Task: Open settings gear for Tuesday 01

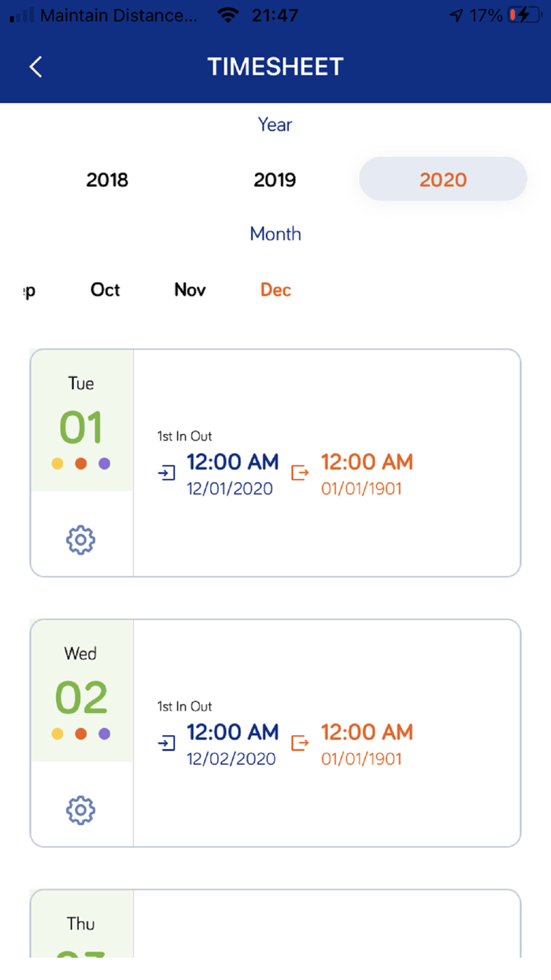Action: click(80, 540)
